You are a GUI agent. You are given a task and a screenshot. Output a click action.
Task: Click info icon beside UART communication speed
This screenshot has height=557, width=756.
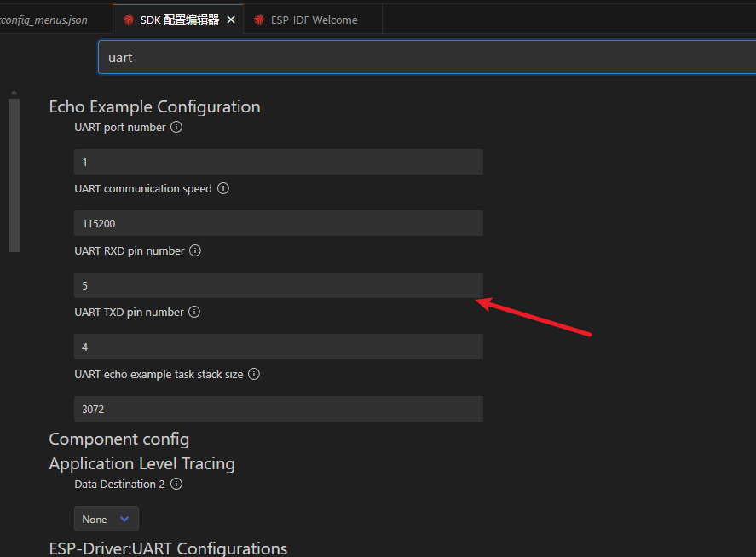[223, 189]
